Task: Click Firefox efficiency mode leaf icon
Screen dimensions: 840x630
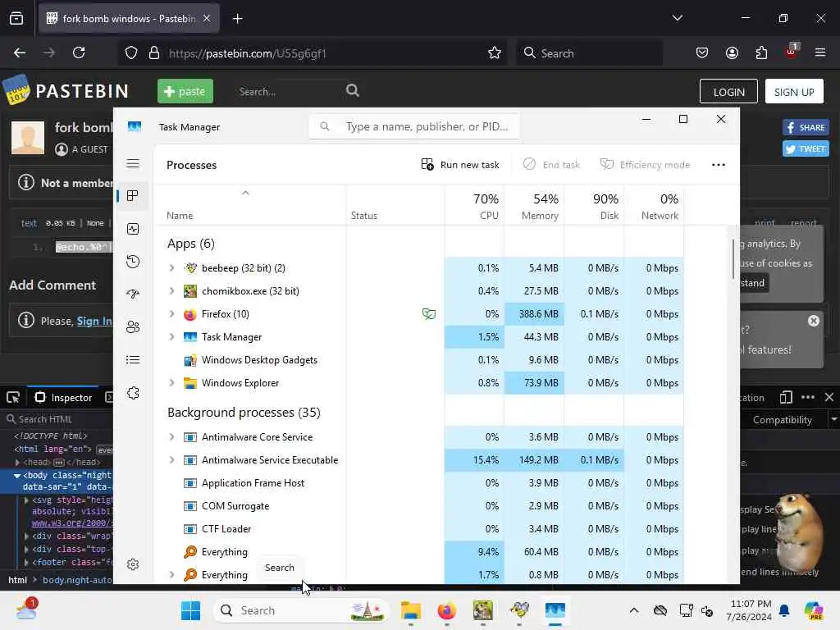Action: tap(428, 314)
